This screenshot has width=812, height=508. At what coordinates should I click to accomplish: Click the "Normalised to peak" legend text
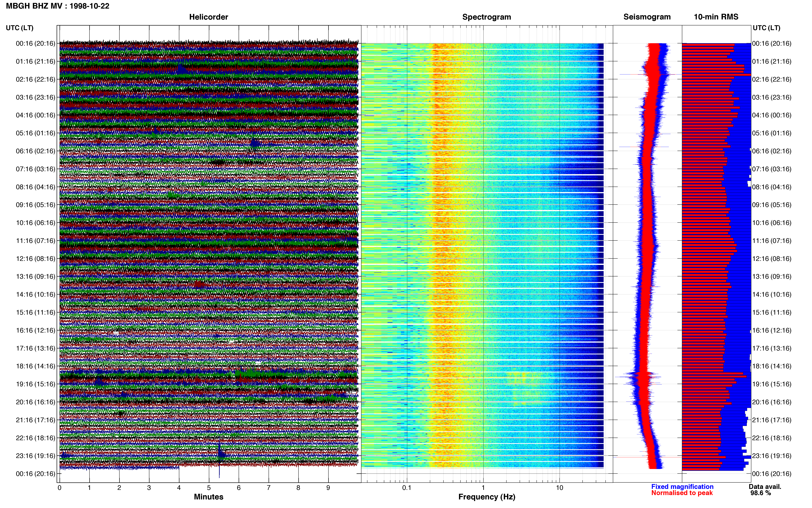(x=682, y=493)
